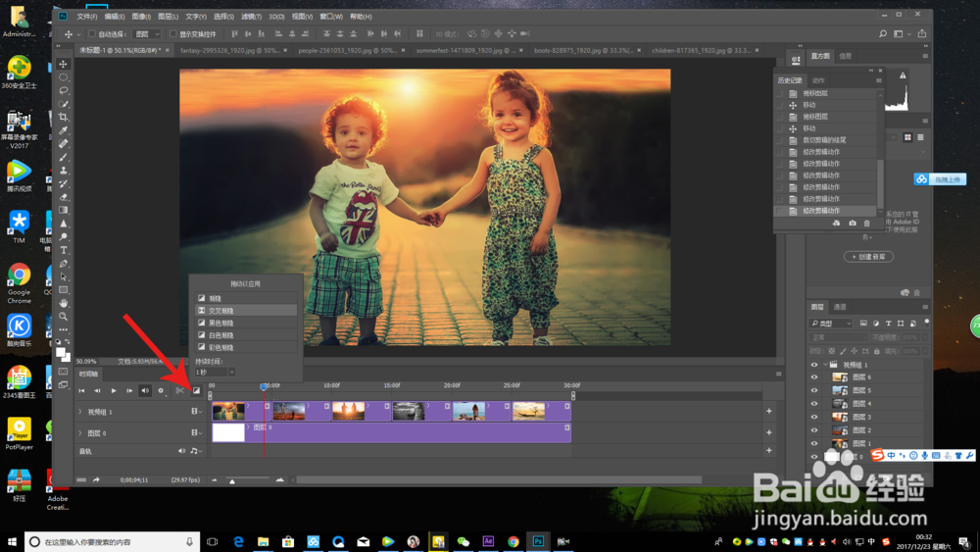This screenshot has height=552, width=980.
Task: Open Photoshop from the Windows taskbar
Action: click(538, 541)
